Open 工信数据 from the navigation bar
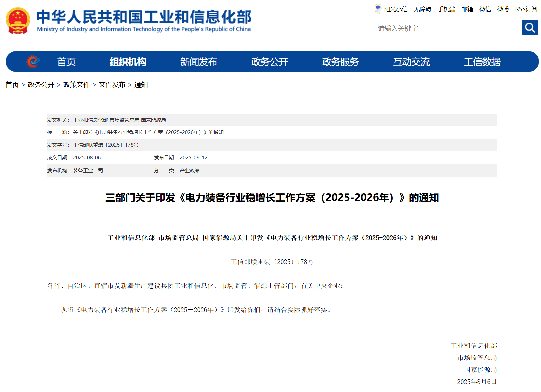This screenshot has width=541, height=392. pos(482,62)
